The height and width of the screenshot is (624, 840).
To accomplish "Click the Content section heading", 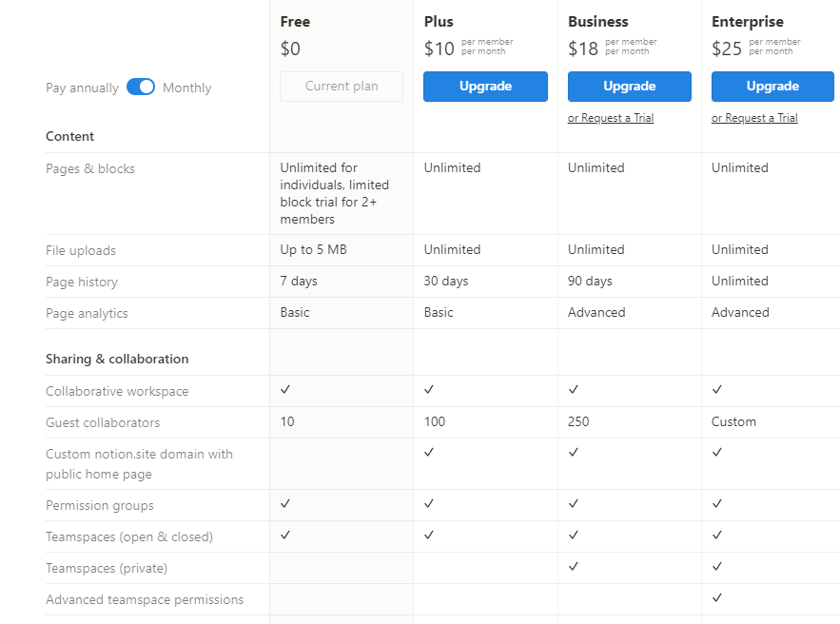I will tap(68, 136).
